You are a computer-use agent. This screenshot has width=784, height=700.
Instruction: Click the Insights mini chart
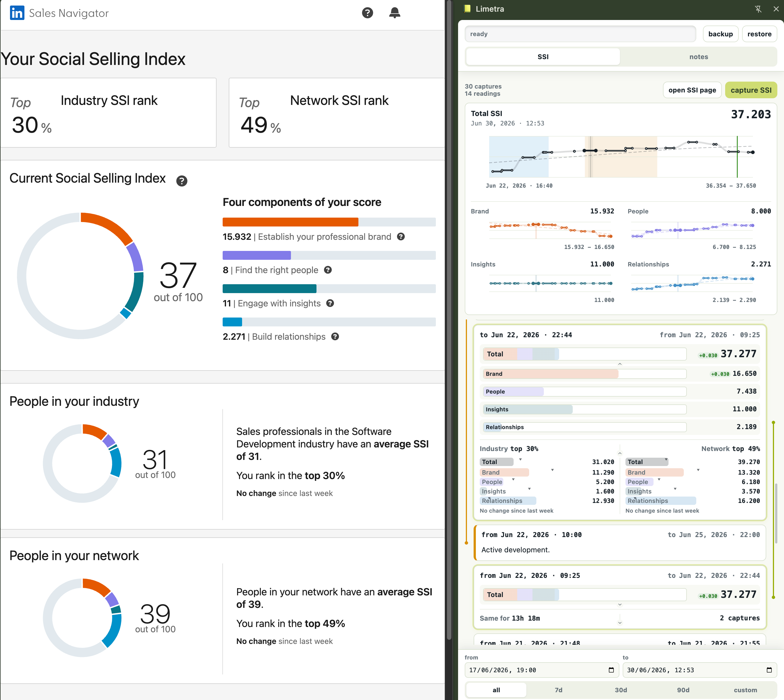point(551,283)
